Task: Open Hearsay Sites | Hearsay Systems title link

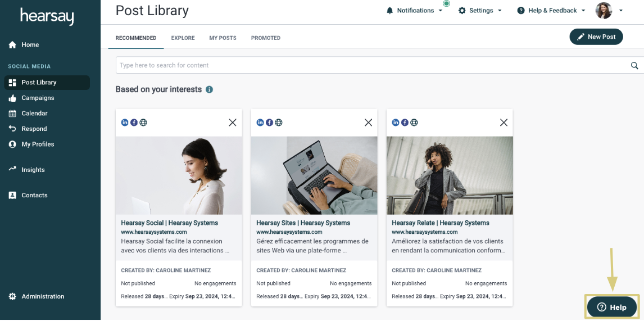Action: (x=303, y=223)
